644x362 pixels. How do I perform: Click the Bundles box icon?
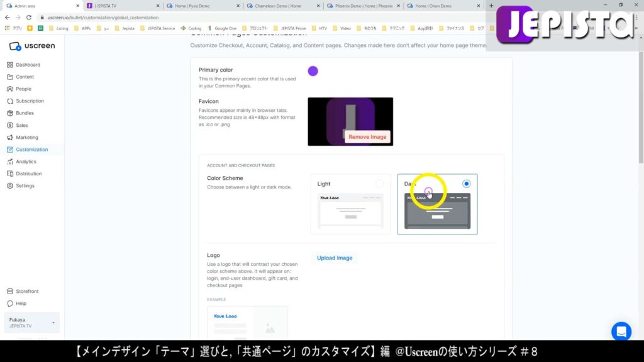click(10, 113)
